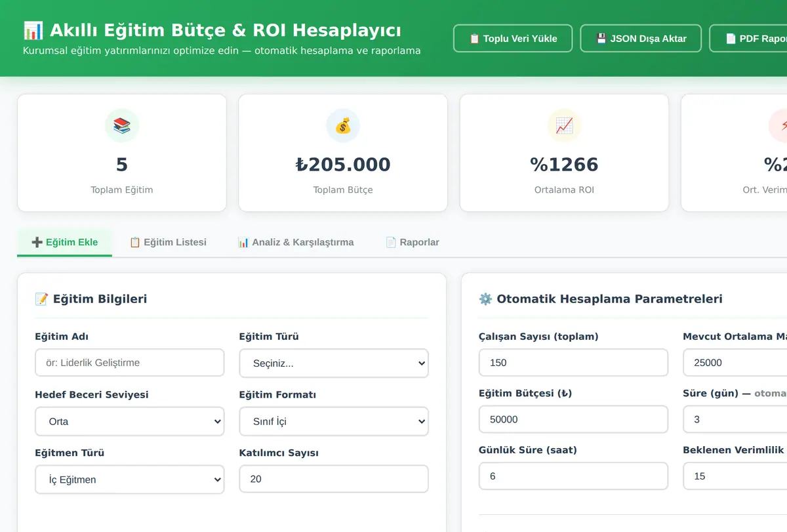The width and height of the screenshot is (787, 532).
Task: Click the Beklenen Verimlilik field showing 15
Action: tap(735, 476)
